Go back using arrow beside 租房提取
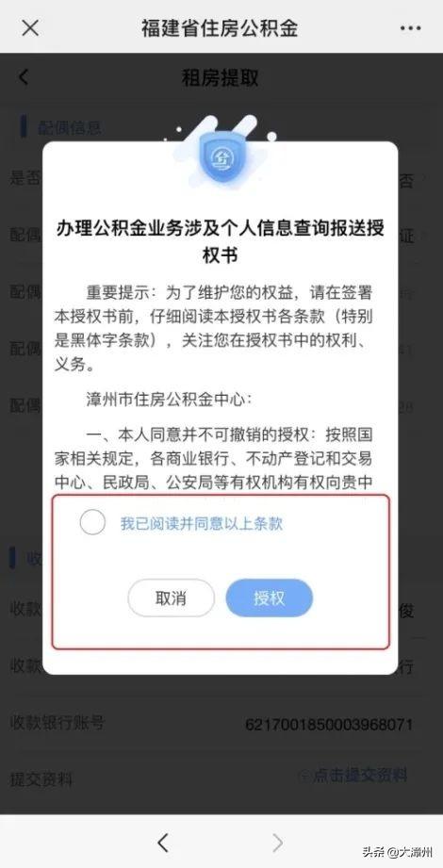443x868 pixels. click(24, 77)
